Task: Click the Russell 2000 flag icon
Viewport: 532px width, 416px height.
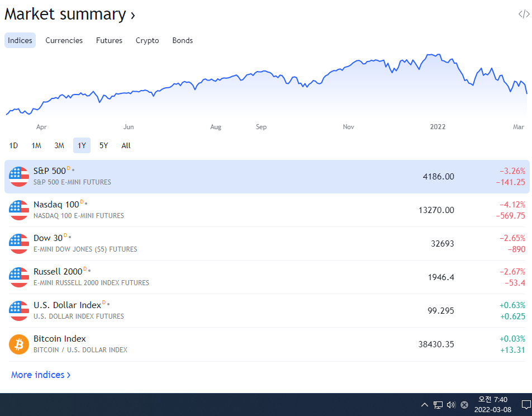Action: point(18,277)
